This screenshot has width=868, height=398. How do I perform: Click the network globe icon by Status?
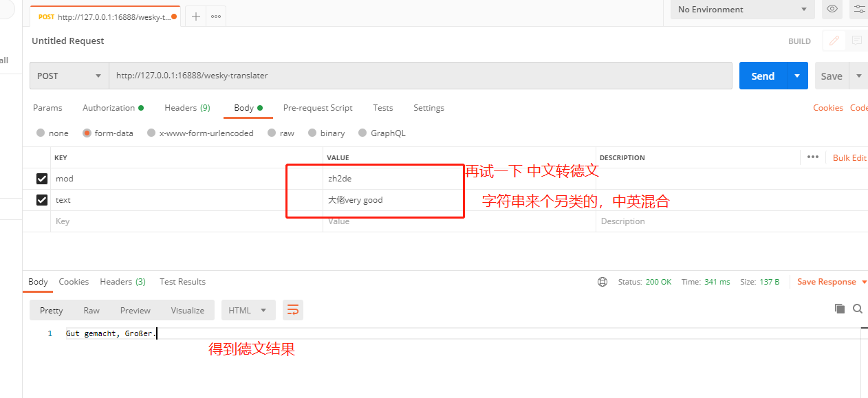click(x=603, y=282)
